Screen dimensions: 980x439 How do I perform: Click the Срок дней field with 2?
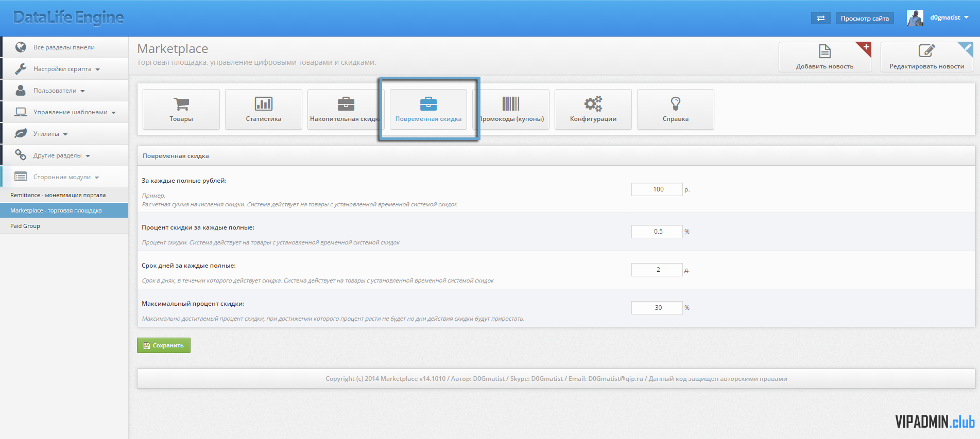pyautogui.click(x=657, y=270)
